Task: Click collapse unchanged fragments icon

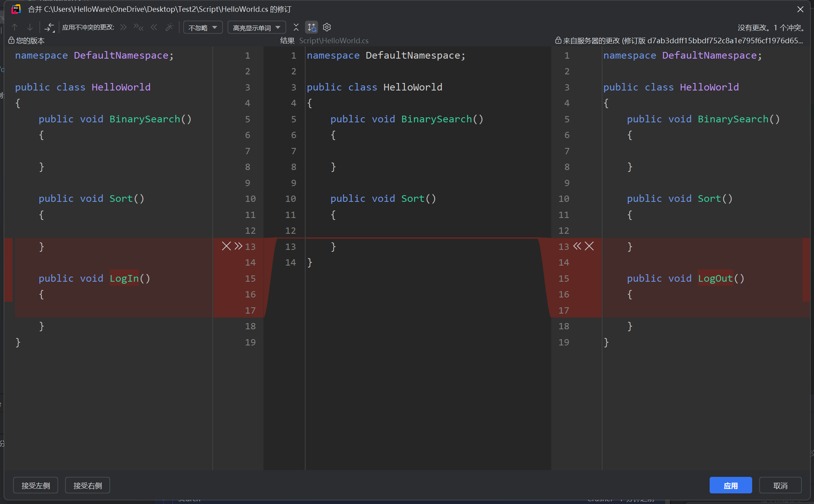Action: point(296,27)
